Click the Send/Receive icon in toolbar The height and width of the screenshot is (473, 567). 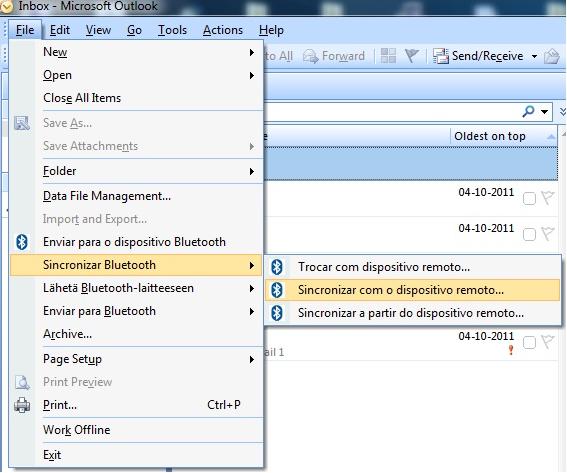point(441,56)
